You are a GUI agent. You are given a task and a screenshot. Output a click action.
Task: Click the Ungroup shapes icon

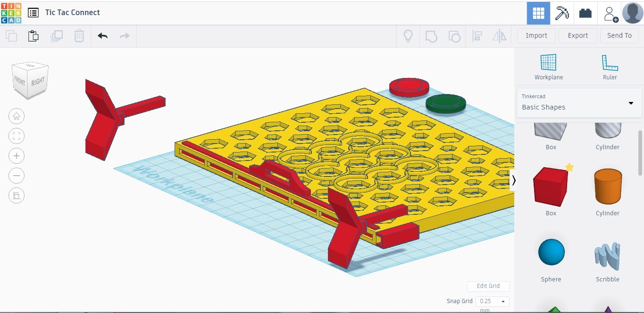click(454, 36)
